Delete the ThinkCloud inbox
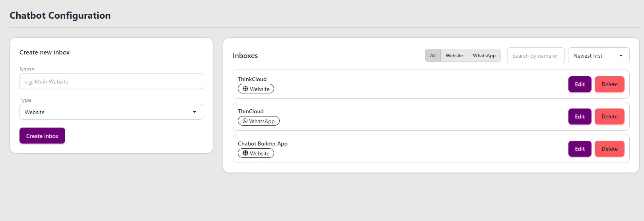 [x=609, y=84]
